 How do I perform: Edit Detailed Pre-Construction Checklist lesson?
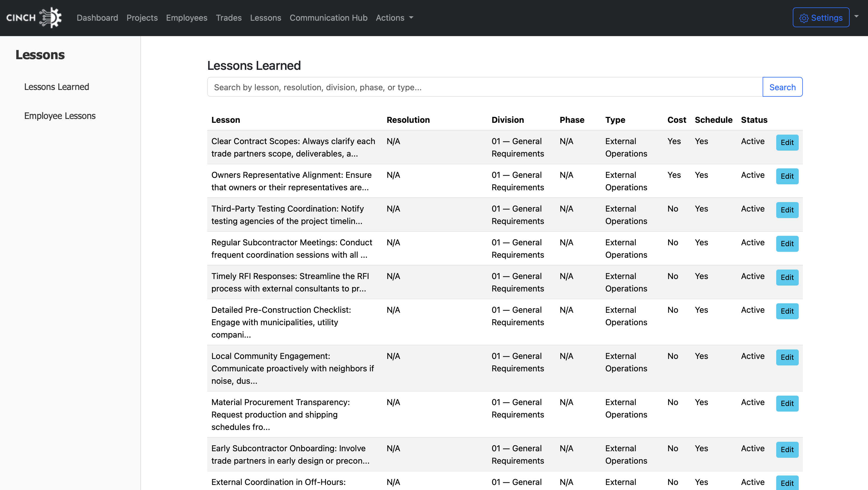click(x=787, y=311)
